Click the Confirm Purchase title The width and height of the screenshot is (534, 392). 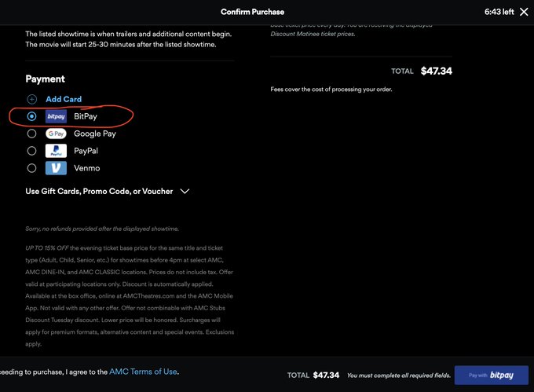252,12
